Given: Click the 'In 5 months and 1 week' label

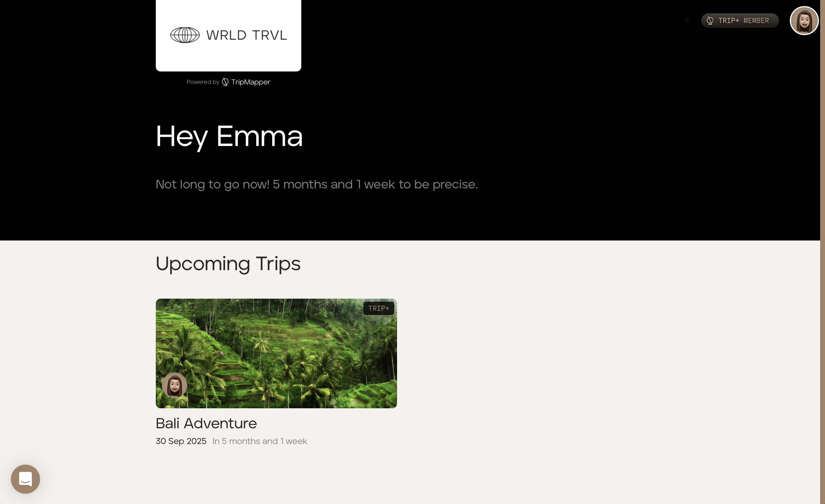Looking at the screenshot, I should 260,441.
